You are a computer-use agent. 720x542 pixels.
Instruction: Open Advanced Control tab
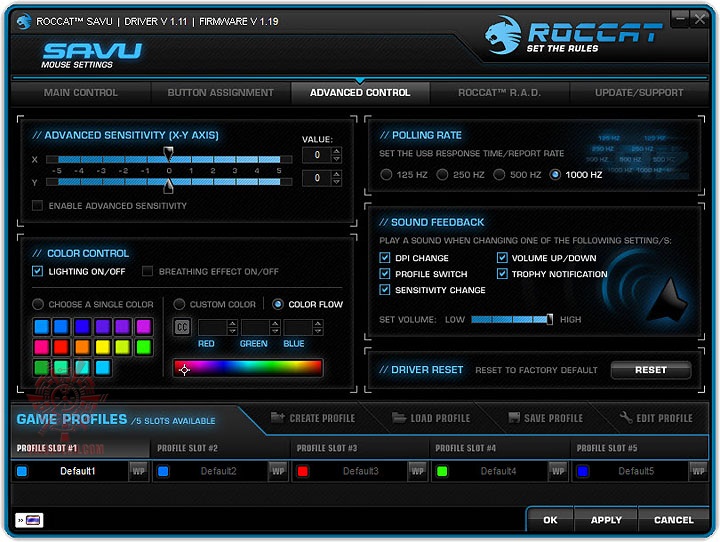pos(360,93)
